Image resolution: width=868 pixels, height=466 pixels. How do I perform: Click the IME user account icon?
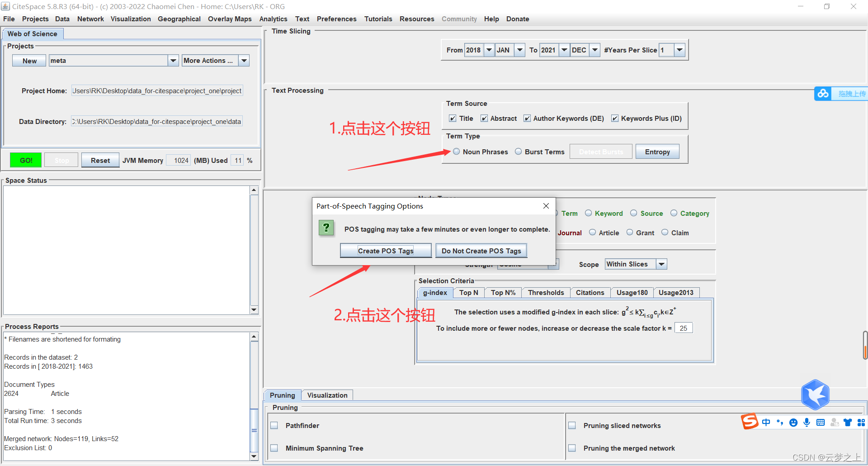[835, 422]
